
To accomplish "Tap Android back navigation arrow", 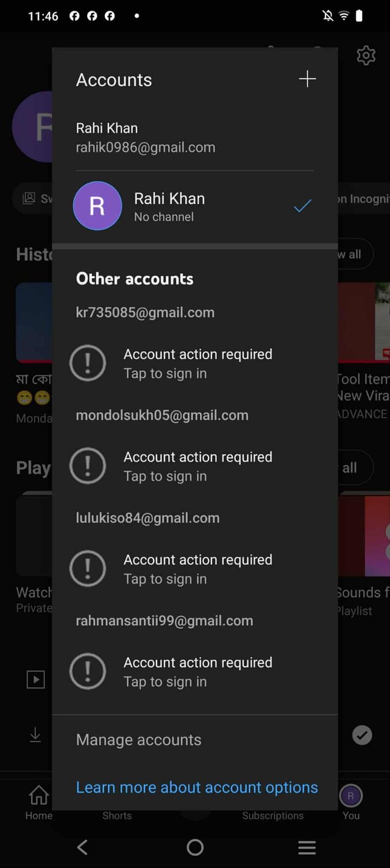I will pyautogui.click(x=82, y=847).
